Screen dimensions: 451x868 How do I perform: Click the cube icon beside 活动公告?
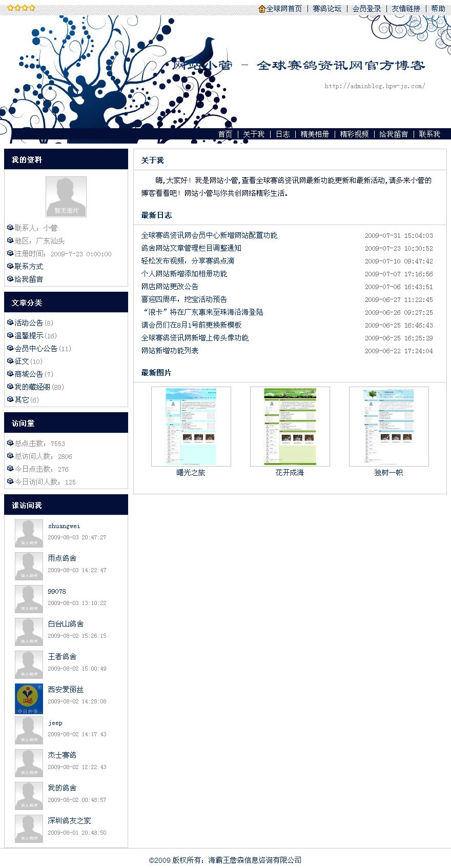tap(10, 322)
